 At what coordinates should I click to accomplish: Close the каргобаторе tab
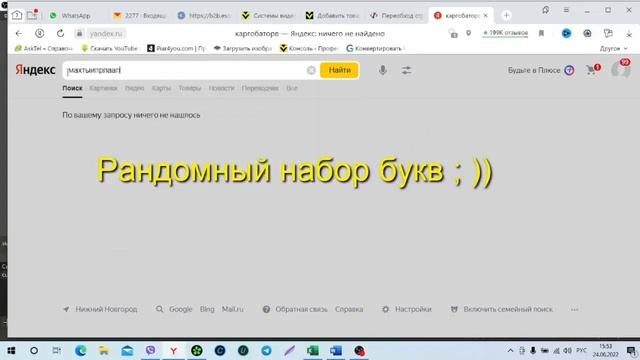tap(485, 16)
